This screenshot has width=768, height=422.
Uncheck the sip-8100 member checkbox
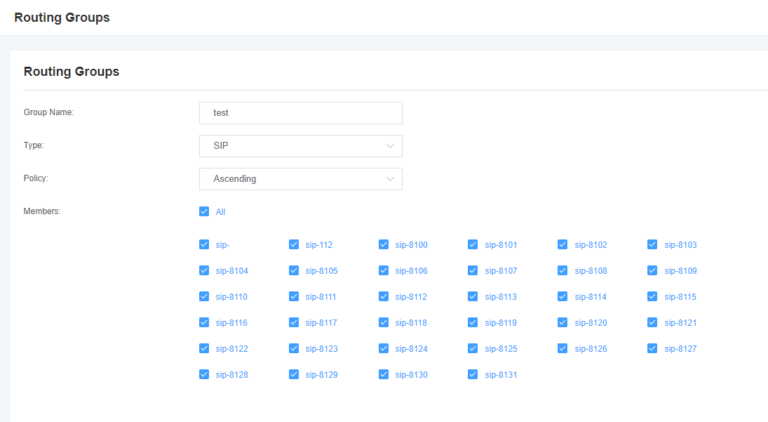(384, 244)
